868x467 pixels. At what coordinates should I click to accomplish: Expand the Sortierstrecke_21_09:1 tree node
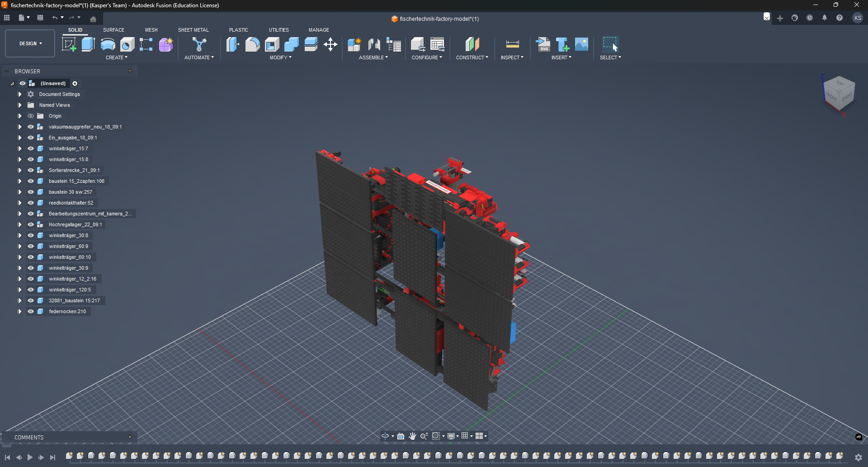tap(20, 170)
